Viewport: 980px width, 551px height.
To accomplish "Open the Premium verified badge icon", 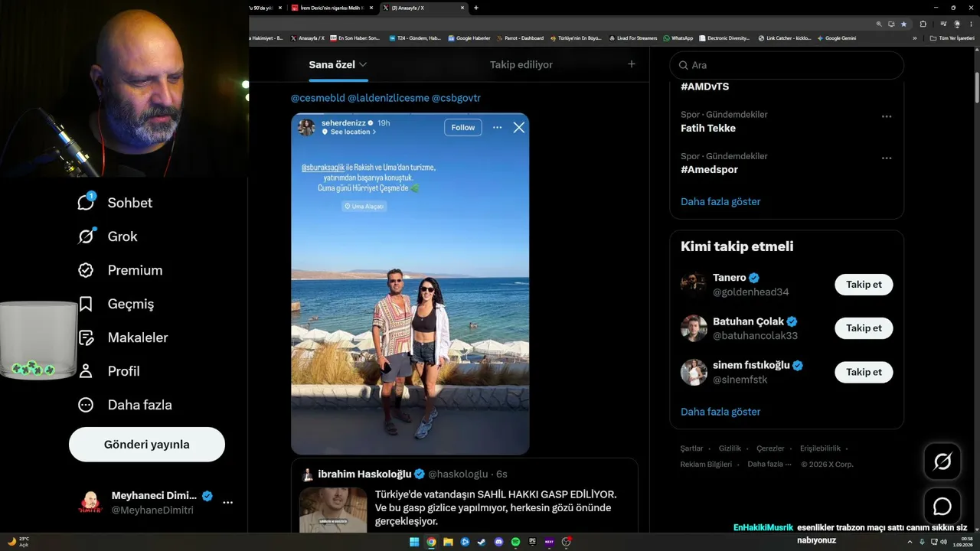I will tap(86, 270).
